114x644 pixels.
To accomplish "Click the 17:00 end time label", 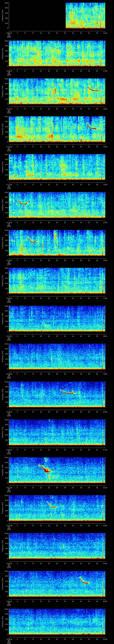I will coord(105,298).
